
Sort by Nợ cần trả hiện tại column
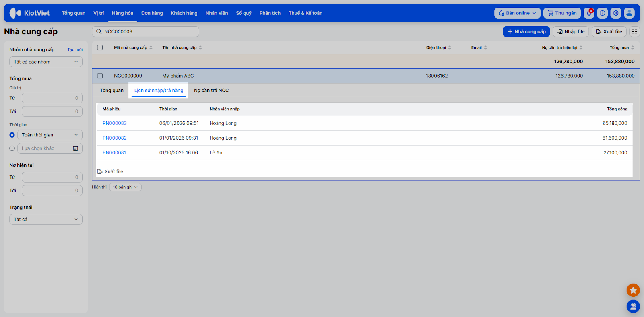point(562,47)
